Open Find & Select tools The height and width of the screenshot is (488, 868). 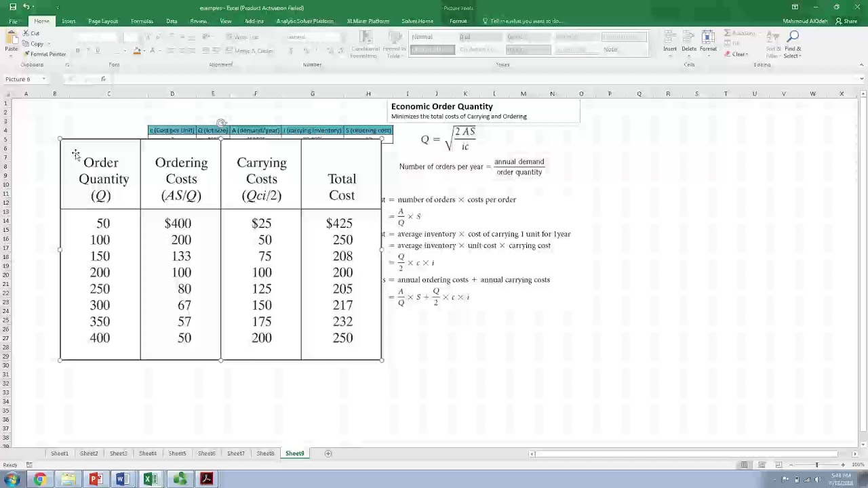[x=793, y=44]
